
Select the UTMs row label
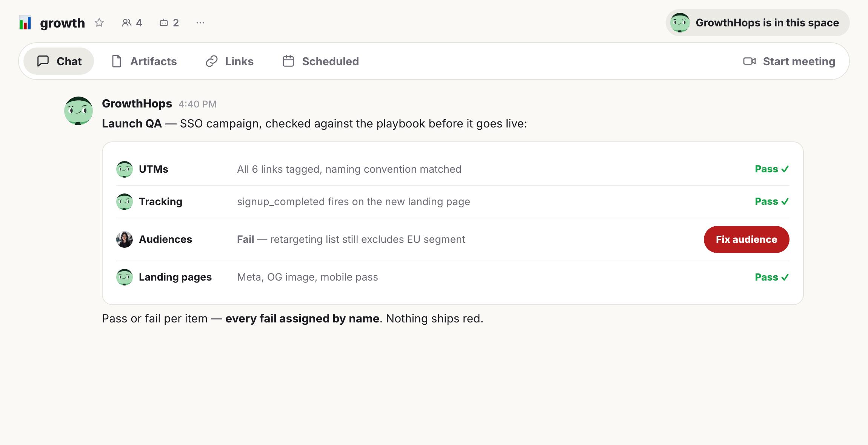(x=154, y=169)
